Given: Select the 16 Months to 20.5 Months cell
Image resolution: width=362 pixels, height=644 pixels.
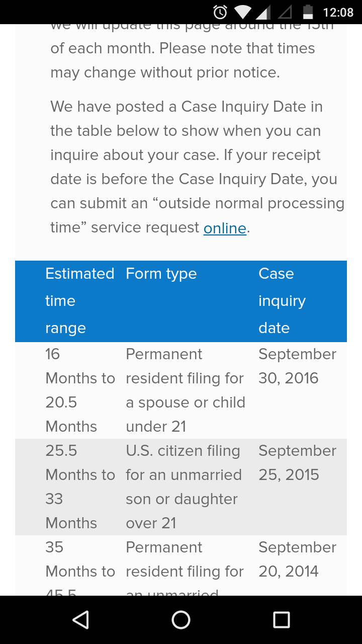Looking at the screenshot, I should [x=80, y=390].
